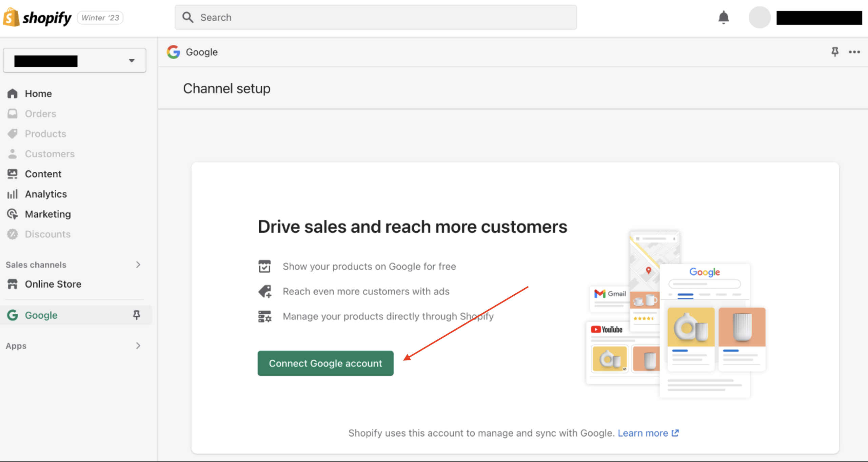
Task: Click 'Drive sales and reach more customers' heading
Action: (413, 227)
